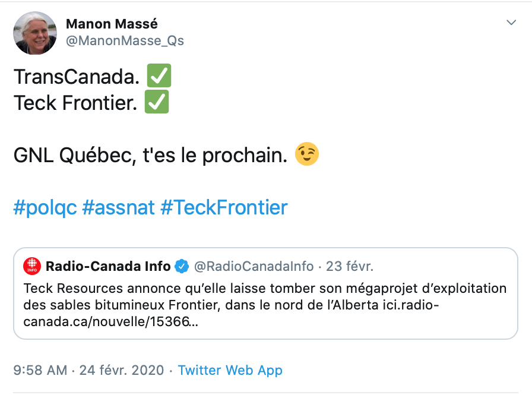532x398 pixels.
Task: Click the 9:58 AM timestamp
Action: point(40,370)
